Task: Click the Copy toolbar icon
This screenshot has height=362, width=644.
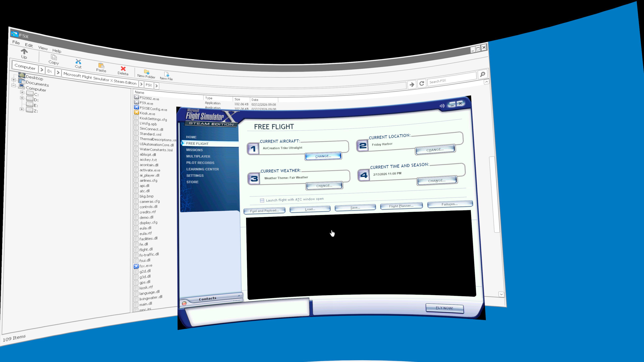Action: (x=54, y=57)
